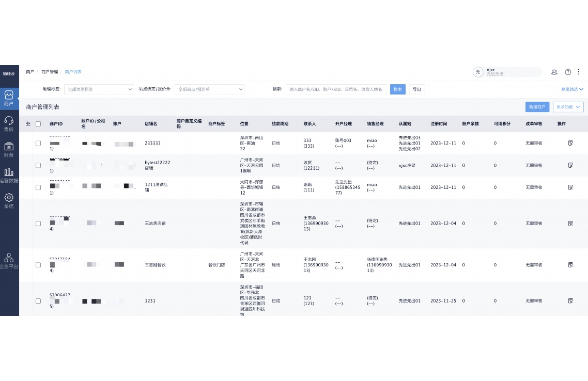Click the xjxc净菜 station cell
Viewport: 588px width, 381px height.
pyautogui.click(x=407, y=165)
